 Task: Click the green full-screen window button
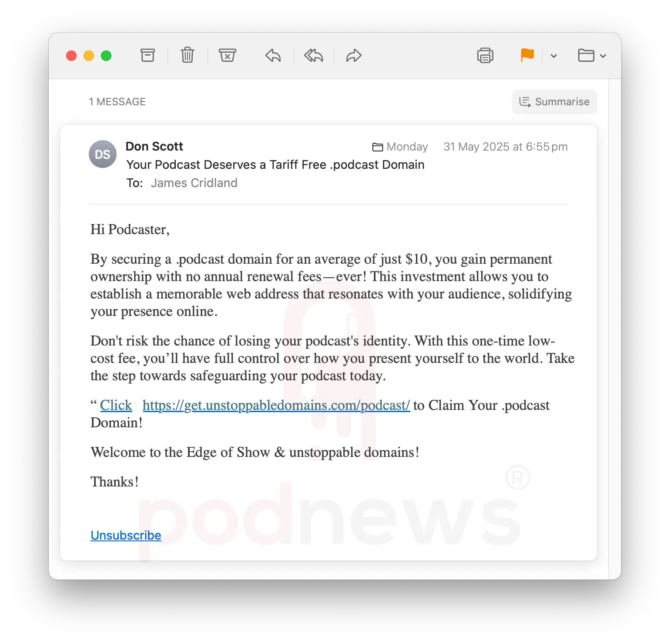pos(106,56)
